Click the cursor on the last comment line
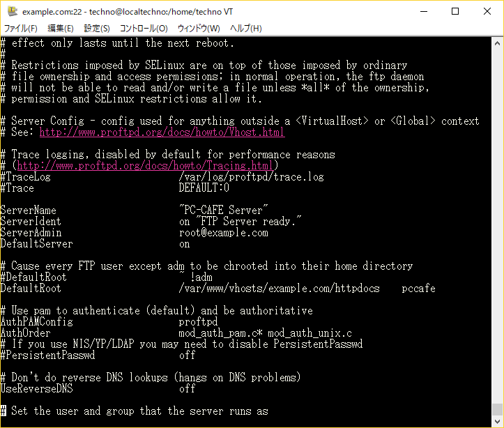Screen dimensions: 504x428 pyautogui.click(x=3, y=411)
